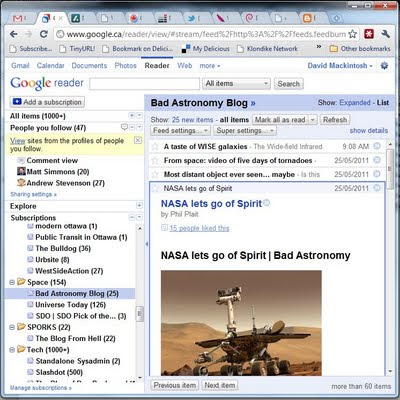Open the All items search scope dropdown
The height and width of the screenshot is (400, 400).
[236, 84]
